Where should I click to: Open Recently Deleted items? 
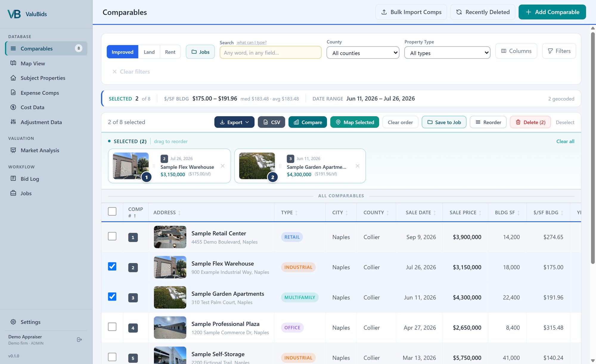[x=482, y=12]
